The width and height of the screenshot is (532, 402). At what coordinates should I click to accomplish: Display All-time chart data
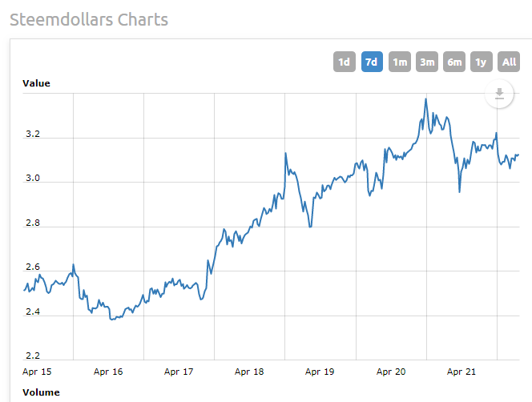509,62
